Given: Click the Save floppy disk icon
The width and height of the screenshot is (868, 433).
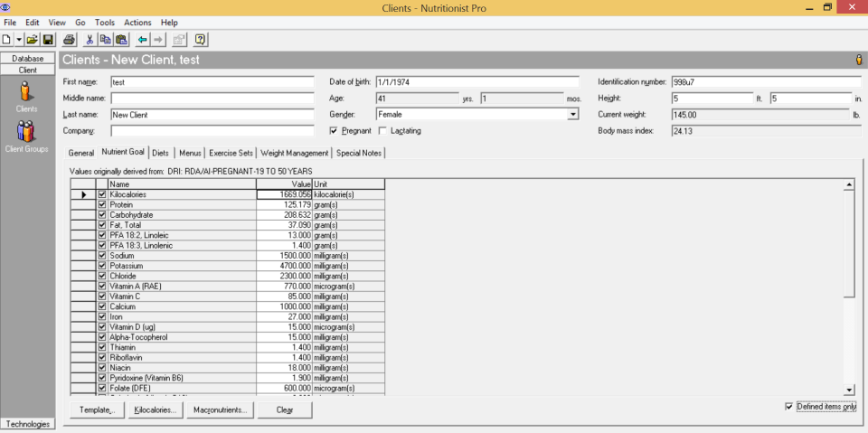Looking at the screenshot, I should [48, 39].
